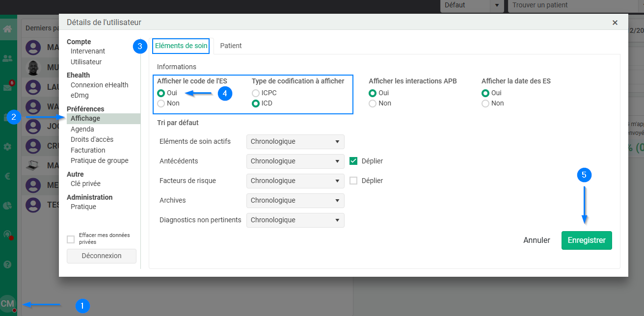
Task: Switch to the Patient tab
Action: (231, 46)
